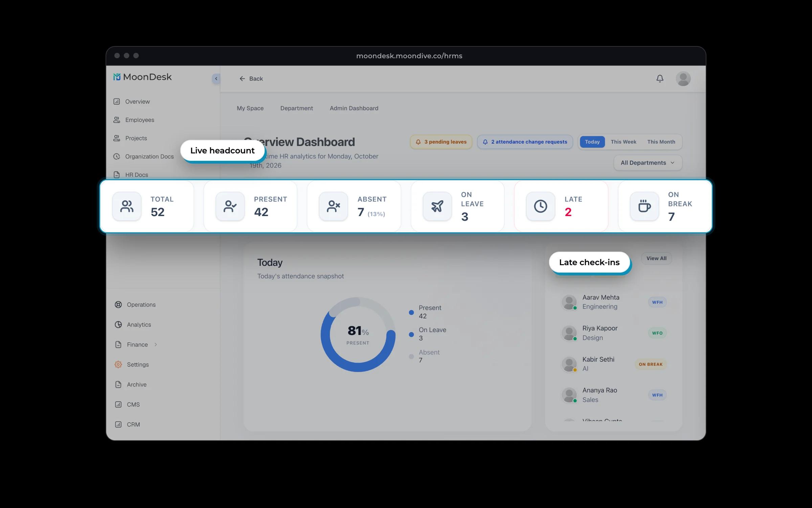
Task: Select Riya Kapoor in the list
Action: pyautogui.click(x=614, y=333)
